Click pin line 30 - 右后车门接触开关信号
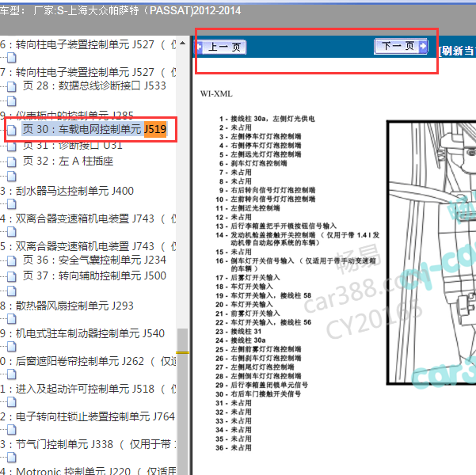 [x=258, y=394]
